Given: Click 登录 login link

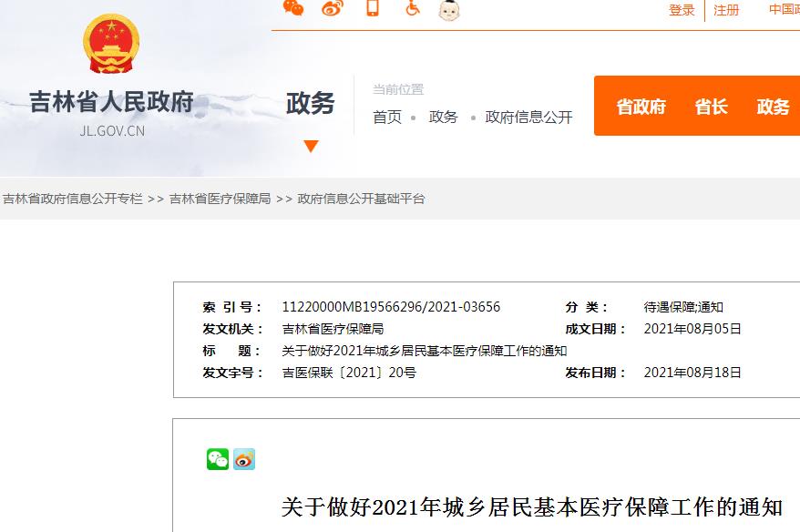Looking at the screenshot, I should click(682, 10).
